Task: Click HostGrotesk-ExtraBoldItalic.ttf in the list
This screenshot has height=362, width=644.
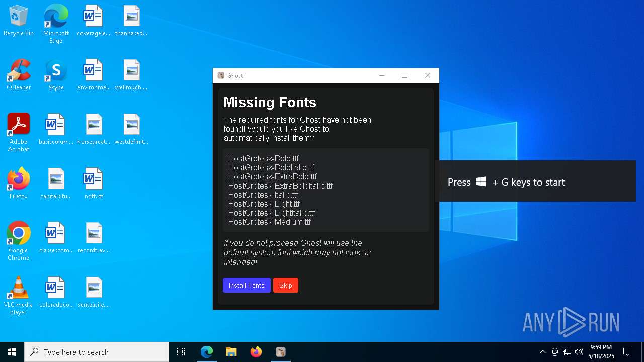Action: tap(280, 186)
